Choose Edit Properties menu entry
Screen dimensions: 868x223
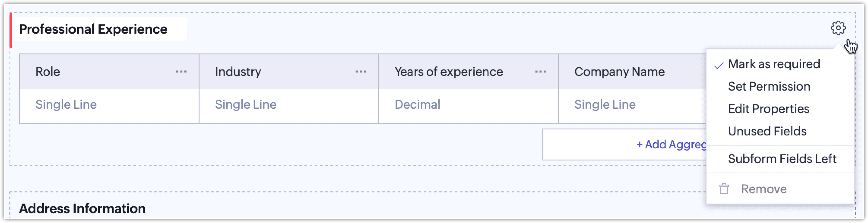(x=768, y=109)
